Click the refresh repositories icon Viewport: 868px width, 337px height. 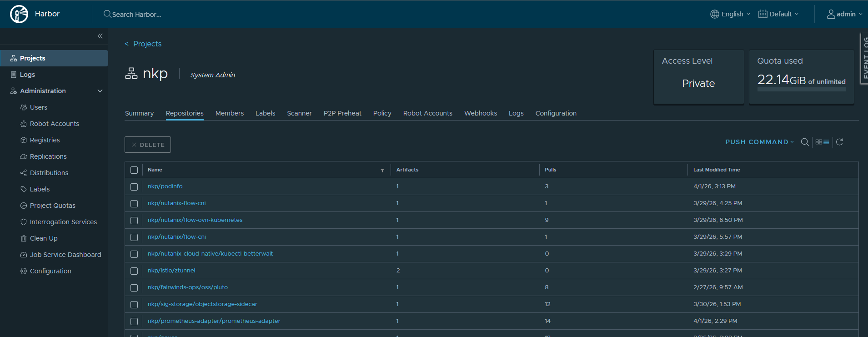click(840, 142)
